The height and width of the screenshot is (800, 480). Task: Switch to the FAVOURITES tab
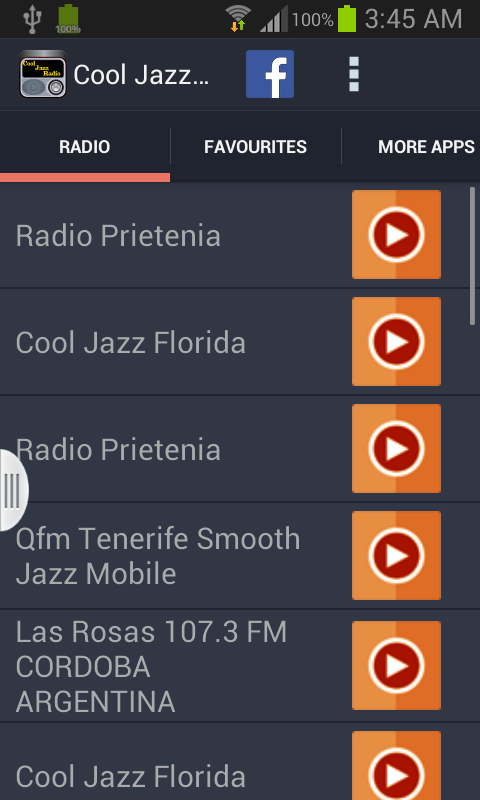256,147
